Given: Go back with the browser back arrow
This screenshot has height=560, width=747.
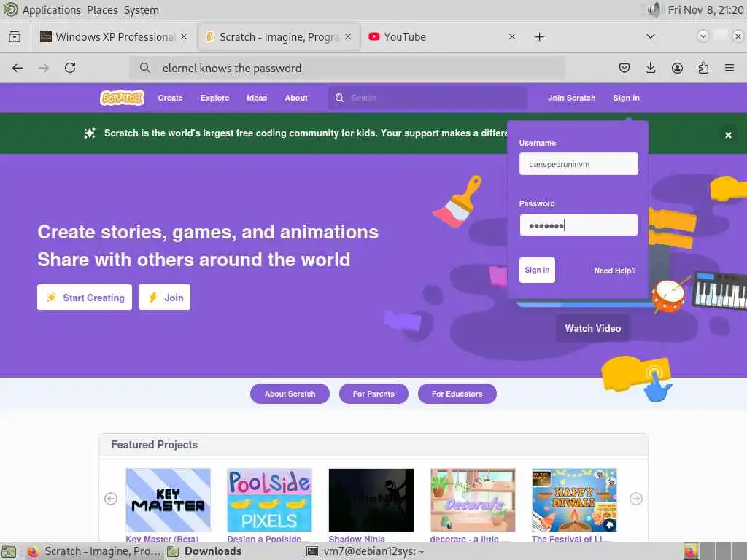Looking at the screenshot, I should [18, 68].
